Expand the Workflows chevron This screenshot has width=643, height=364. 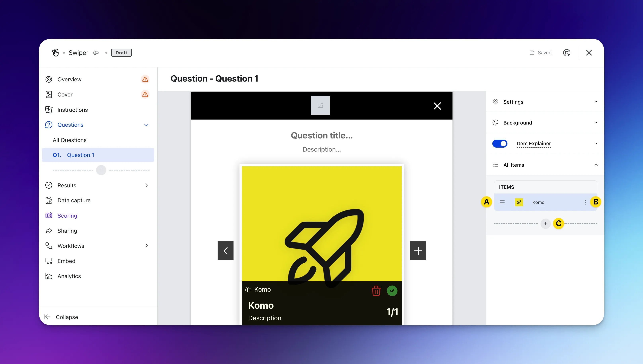click(147, 246)
